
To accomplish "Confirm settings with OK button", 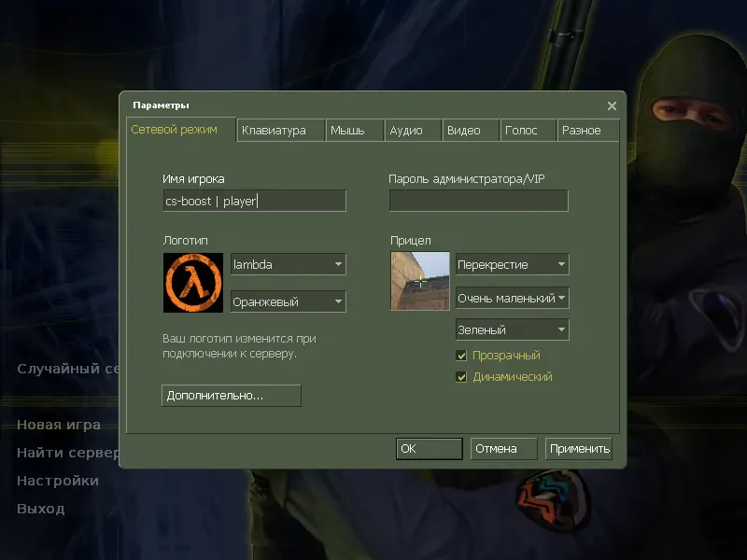I will point(430,449).
